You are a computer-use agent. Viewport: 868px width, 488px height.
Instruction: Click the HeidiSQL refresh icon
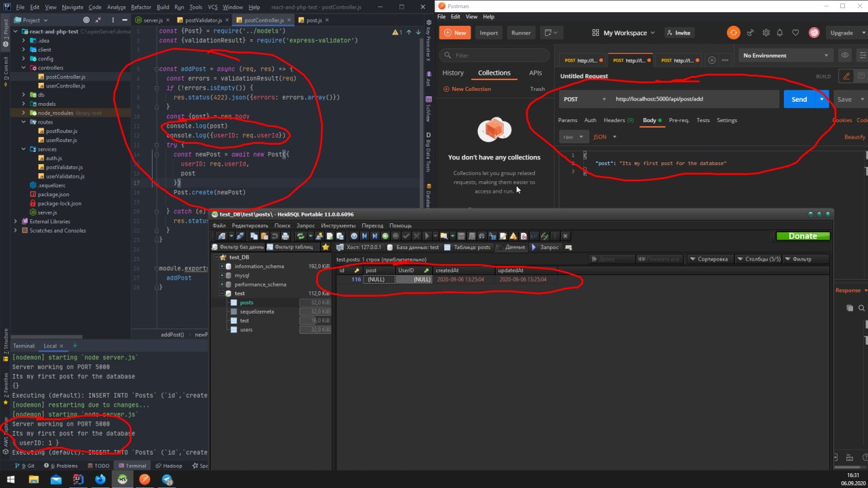(x=300, y=236)
